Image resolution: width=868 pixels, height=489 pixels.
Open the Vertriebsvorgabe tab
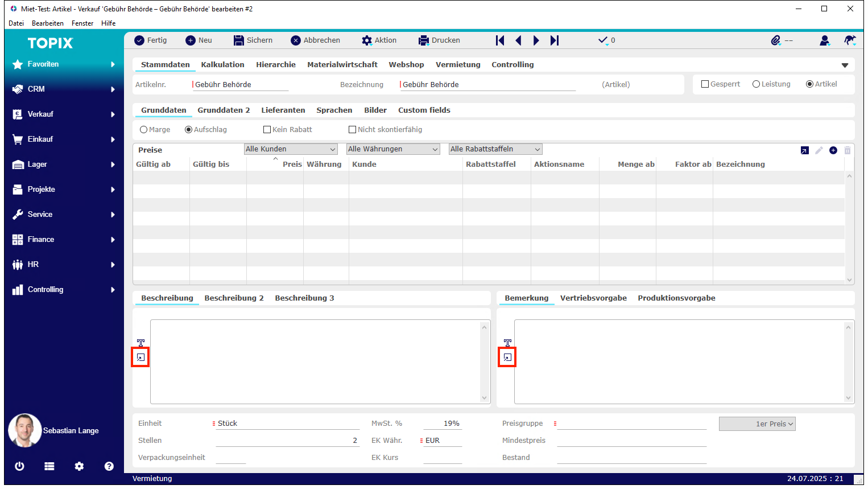pos(593,298)
